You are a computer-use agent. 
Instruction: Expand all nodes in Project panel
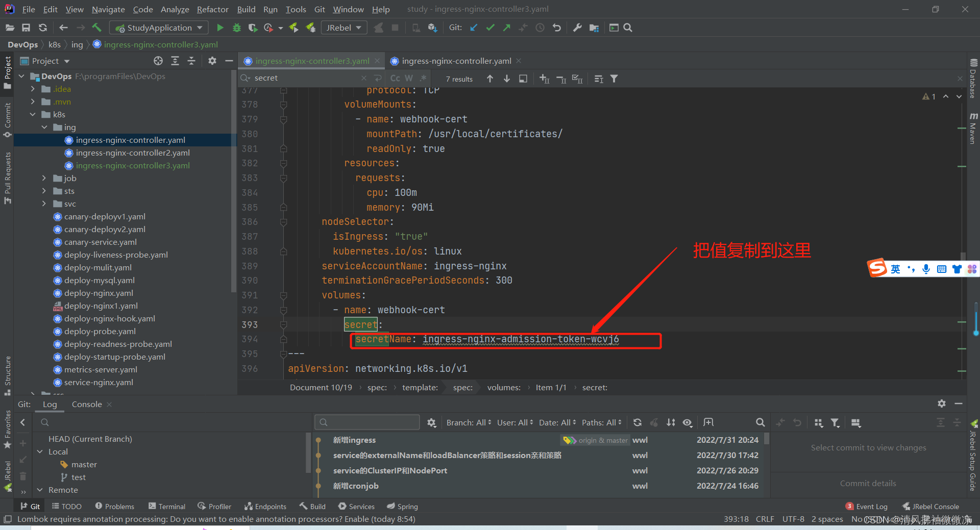point(175,61)
